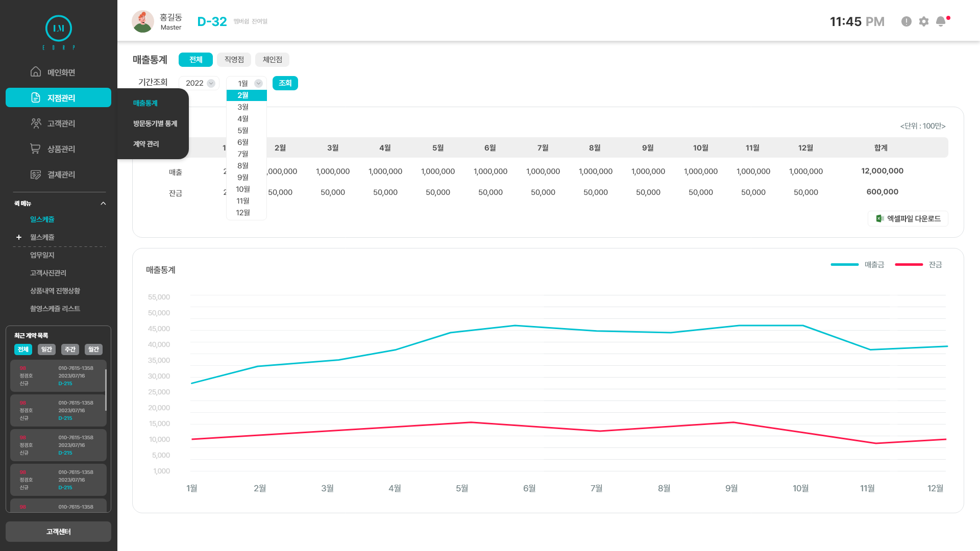
Task: Open the 2022 year dropdown
Action: pyautogui.click(x=200, y=83)
